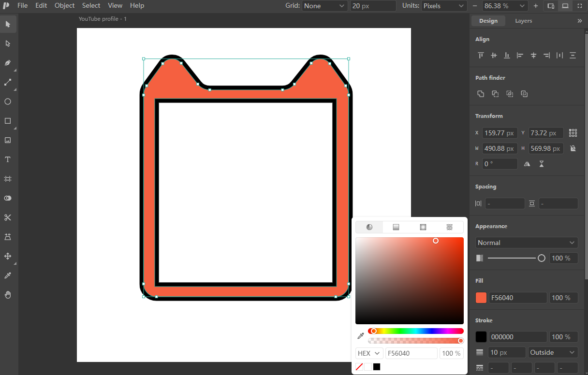The image size is (588, 375).
Task: Select the Text tool
Action: [8, 159]
